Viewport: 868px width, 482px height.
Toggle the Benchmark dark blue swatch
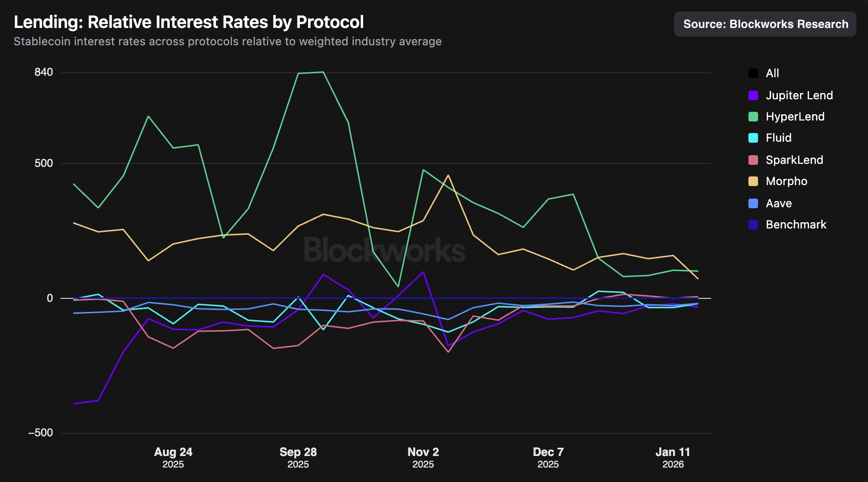point(753,225)
